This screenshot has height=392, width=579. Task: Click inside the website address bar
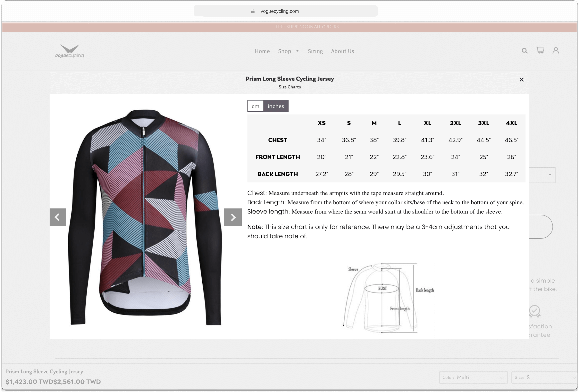286,11
